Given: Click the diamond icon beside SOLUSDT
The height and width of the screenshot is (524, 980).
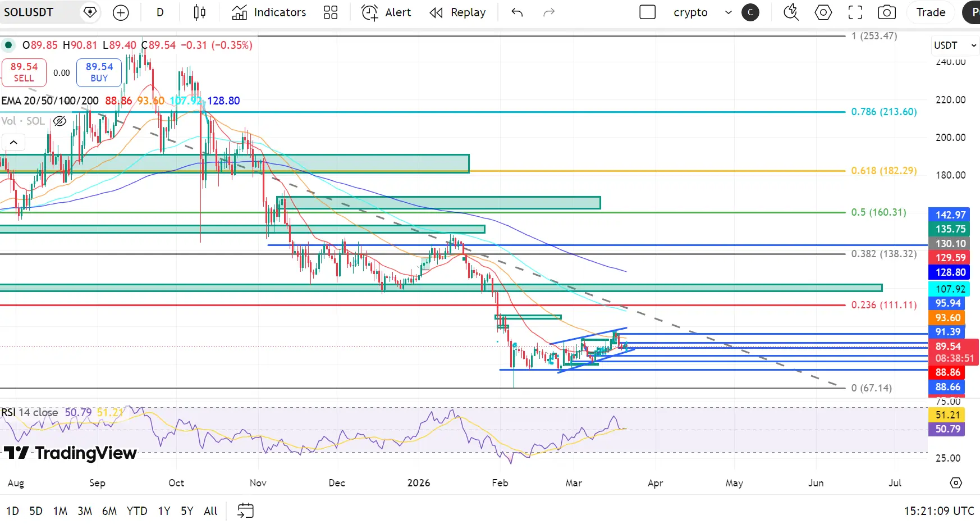Looking at the screenshot, I should pos(90,12).
